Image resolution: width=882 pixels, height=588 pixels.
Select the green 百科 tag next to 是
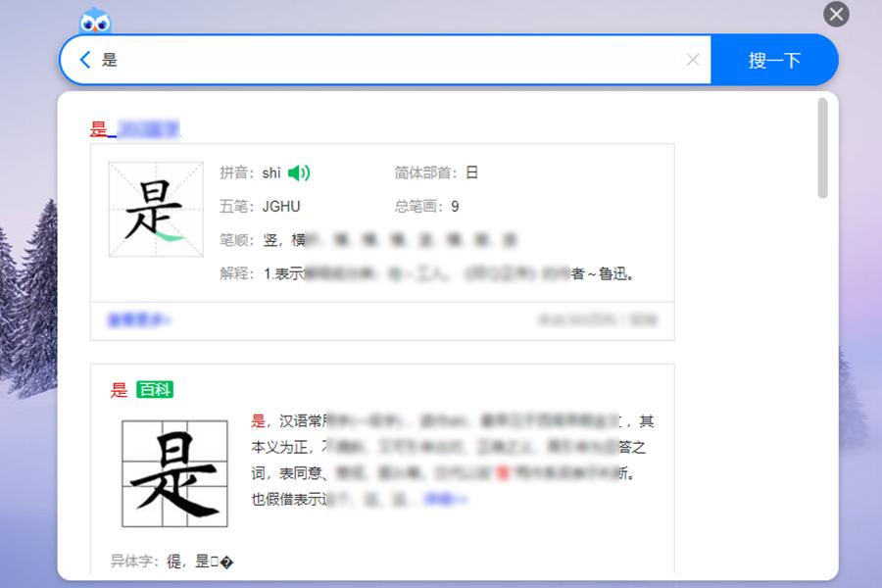click(157, 390)
